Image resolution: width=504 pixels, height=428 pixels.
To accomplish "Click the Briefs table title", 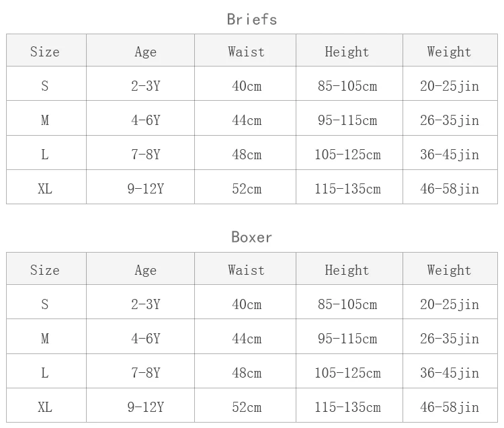I will click(252, 19).
